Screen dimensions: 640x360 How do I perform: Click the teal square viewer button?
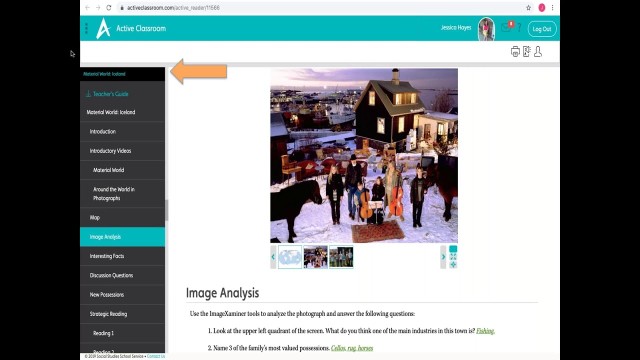tap(453, 249)
